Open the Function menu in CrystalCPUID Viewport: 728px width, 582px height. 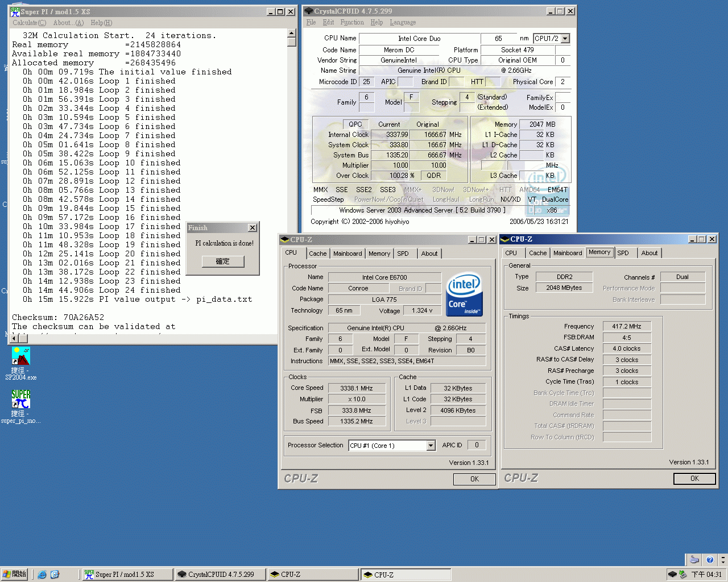[352, 22]
